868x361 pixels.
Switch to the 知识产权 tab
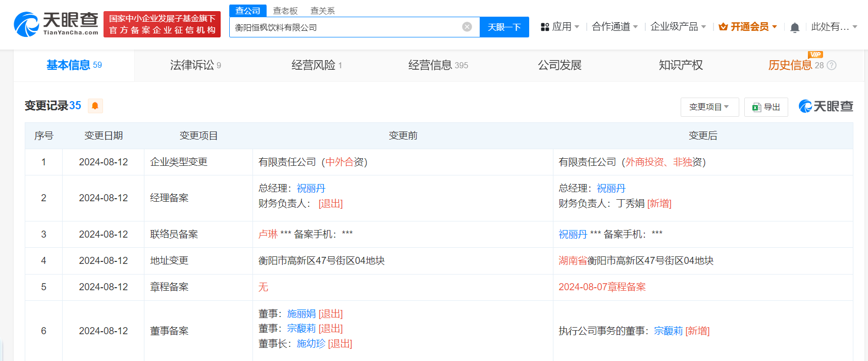click(680, 65)
